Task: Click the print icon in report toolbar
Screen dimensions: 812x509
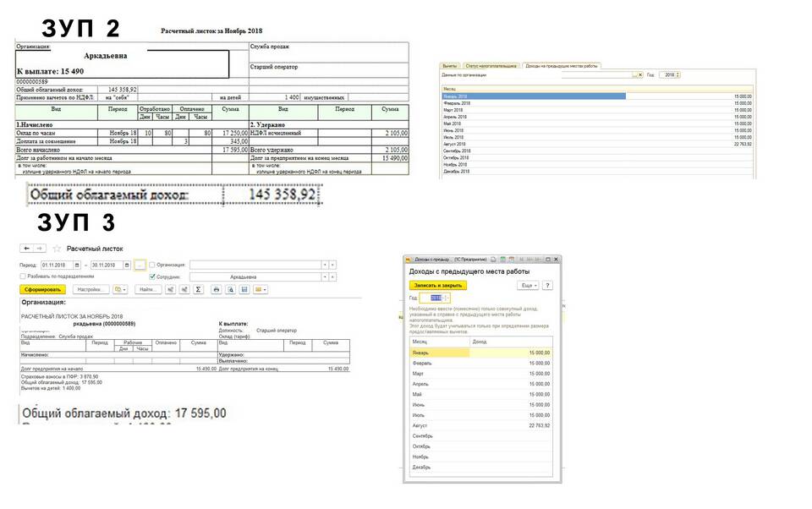Action: click(x=217, y=289)
